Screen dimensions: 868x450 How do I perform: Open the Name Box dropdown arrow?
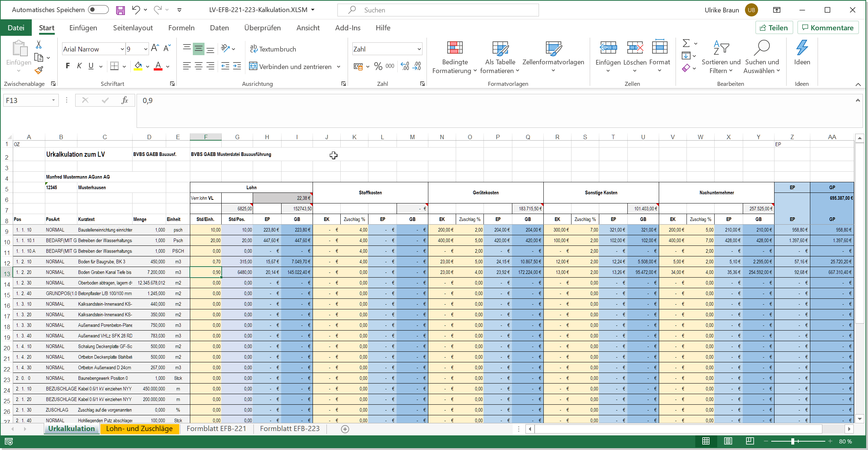coord(53,100)
